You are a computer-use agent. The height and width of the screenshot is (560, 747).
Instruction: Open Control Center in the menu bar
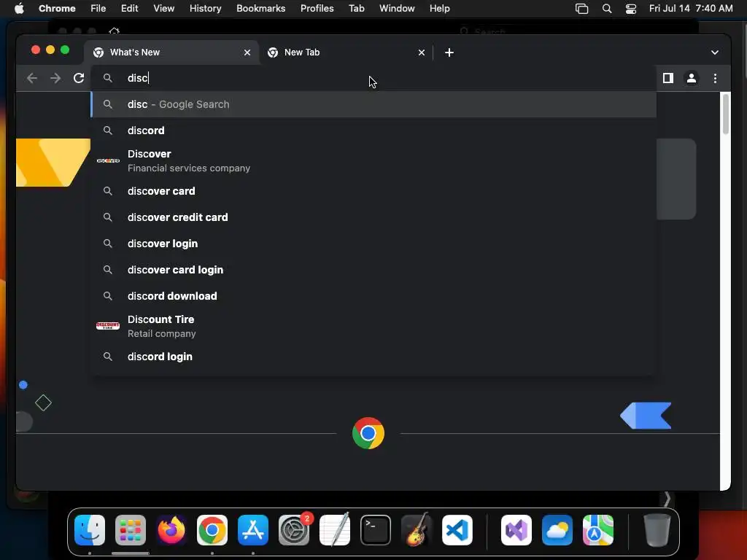(631, 9)
